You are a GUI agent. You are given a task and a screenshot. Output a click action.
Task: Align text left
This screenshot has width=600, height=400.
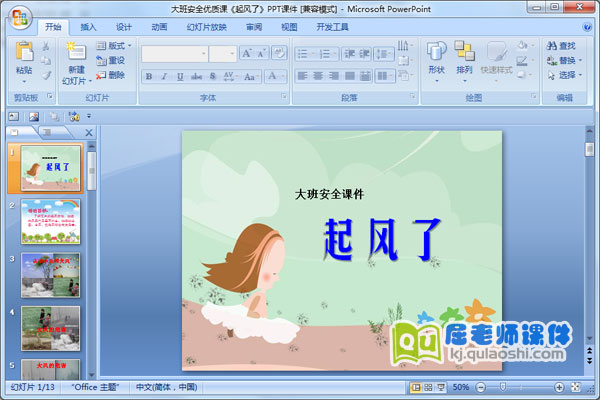[302, 76]
